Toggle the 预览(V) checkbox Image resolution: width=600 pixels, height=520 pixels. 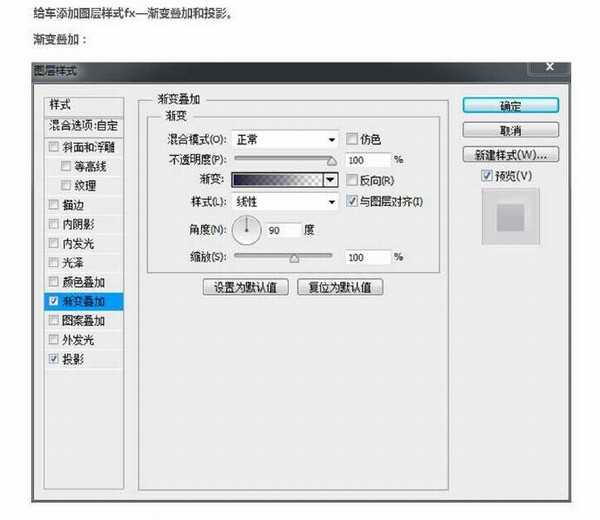click(x=487, y=176)
